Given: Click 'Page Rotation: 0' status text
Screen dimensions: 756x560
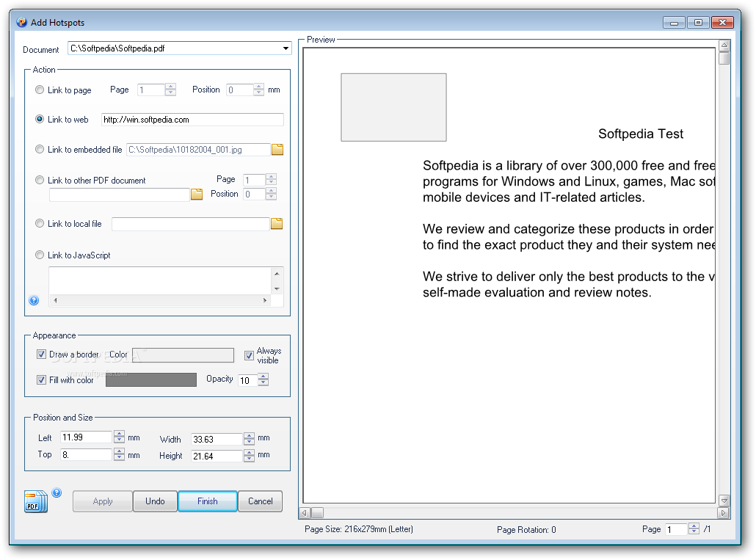Looking at the screenshot, I should [x=526, y=530].
